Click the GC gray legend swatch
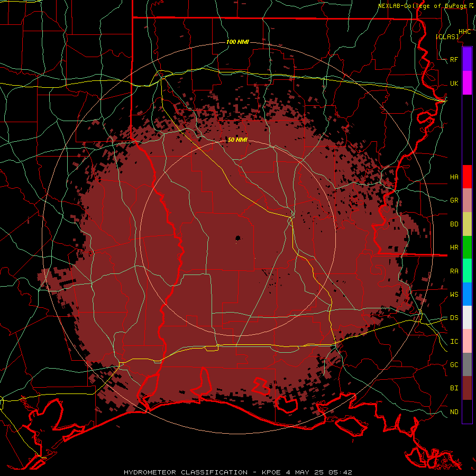Screen dimensions: 476x476 (467, 364)
